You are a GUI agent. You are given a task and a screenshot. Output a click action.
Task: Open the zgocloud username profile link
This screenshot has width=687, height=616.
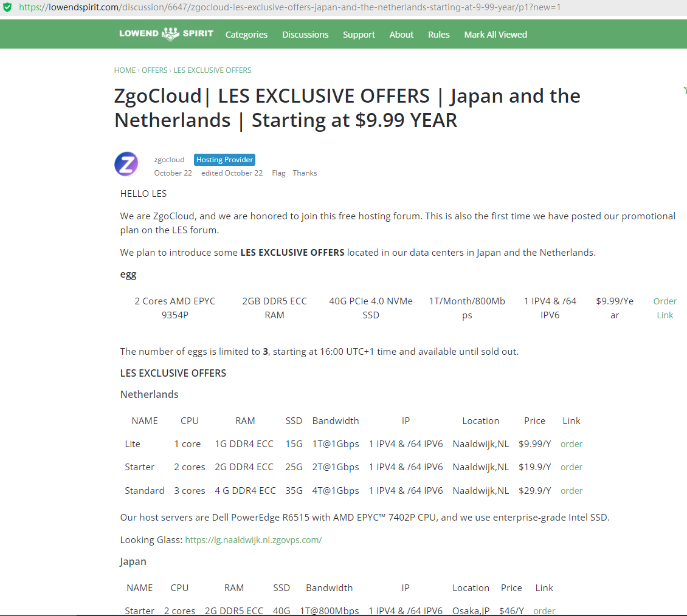pos(169,160)
